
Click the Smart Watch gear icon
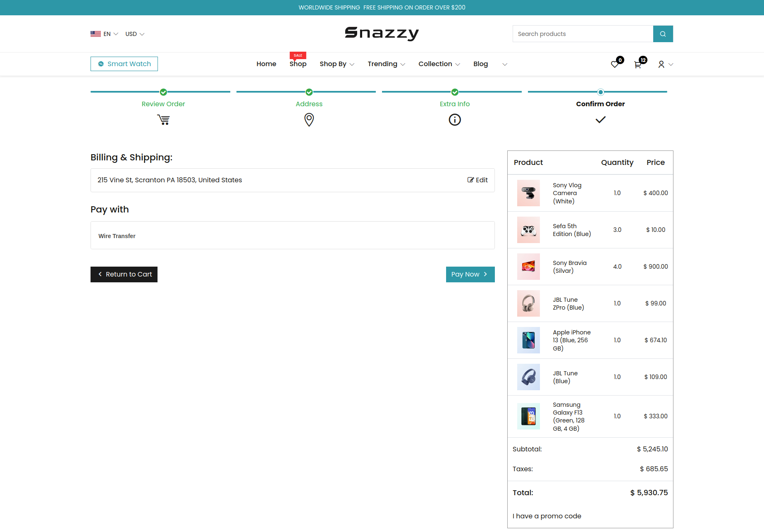[x=100, y=64]
